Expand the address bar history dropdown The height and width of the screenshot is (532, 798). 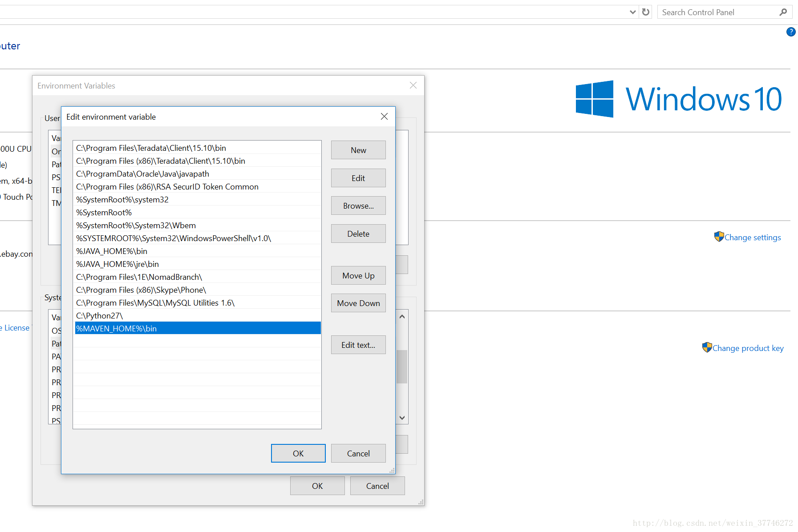pyautogui.click(x=632, y=12)
